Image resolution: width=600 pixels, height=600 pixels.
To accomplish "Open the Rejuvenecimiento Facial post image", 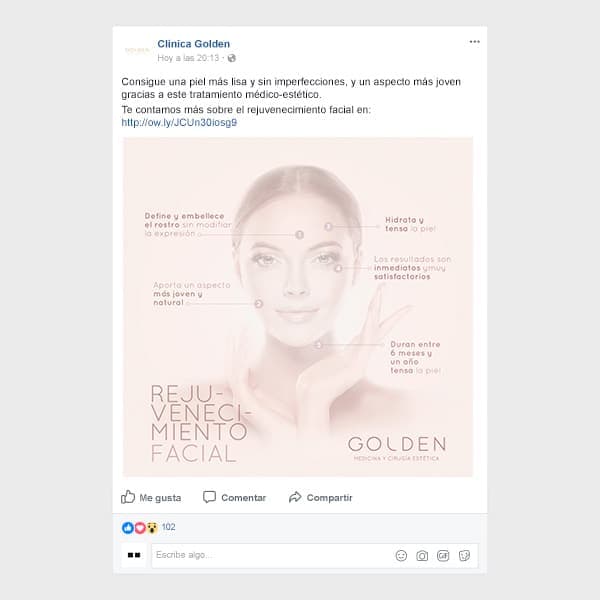I will (298, 307).
